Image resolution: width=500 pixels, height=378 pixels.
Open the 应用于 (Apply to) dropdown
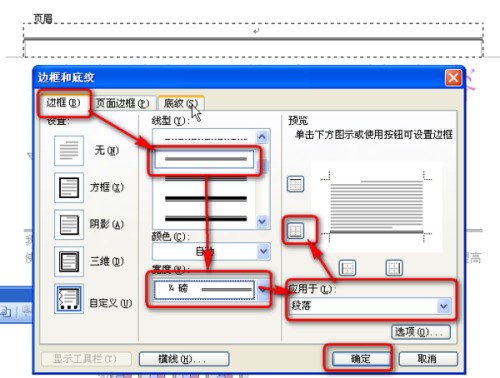(x=444, y=306)
